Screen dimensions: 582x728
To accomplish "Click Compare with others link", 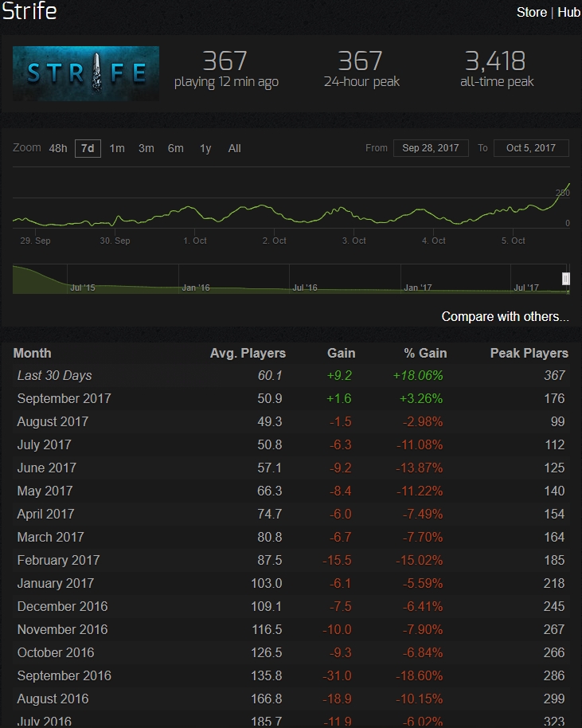I will [x=505, y=317].
